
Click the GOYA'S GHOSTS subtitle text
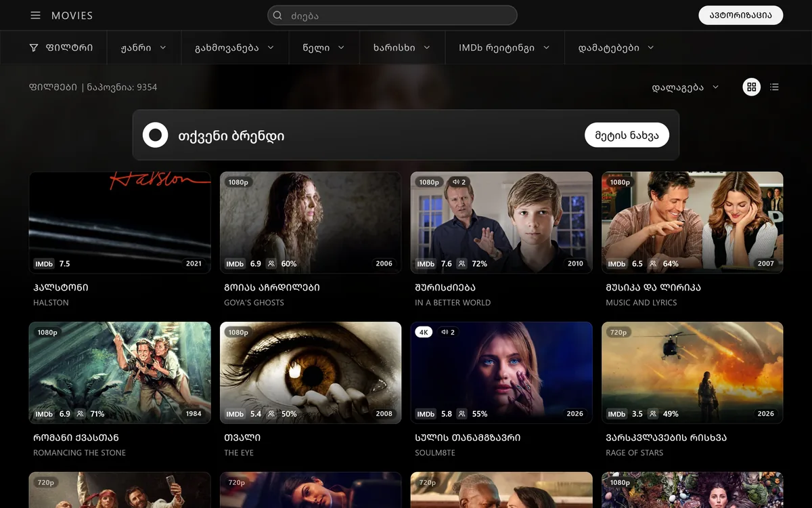254,303
